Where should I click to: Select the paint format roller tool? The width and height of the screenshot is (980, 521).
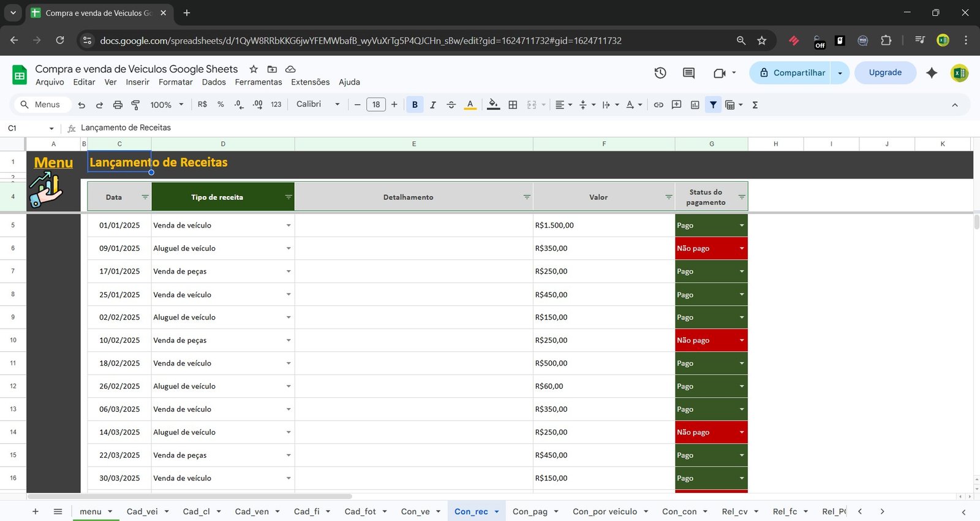135,105
